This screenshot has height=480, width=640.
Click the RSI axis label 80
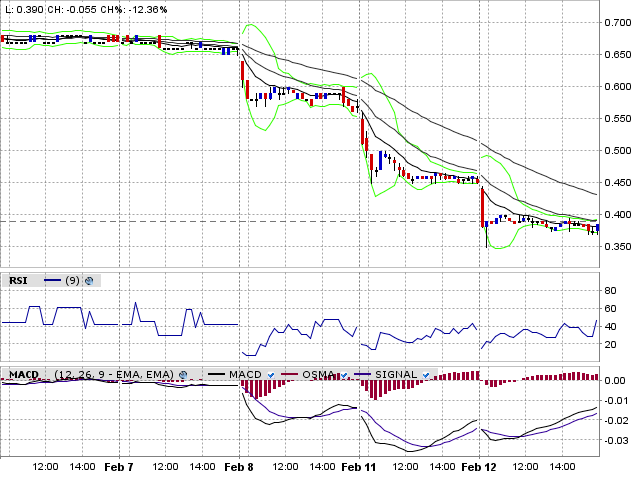click(610, 291)
